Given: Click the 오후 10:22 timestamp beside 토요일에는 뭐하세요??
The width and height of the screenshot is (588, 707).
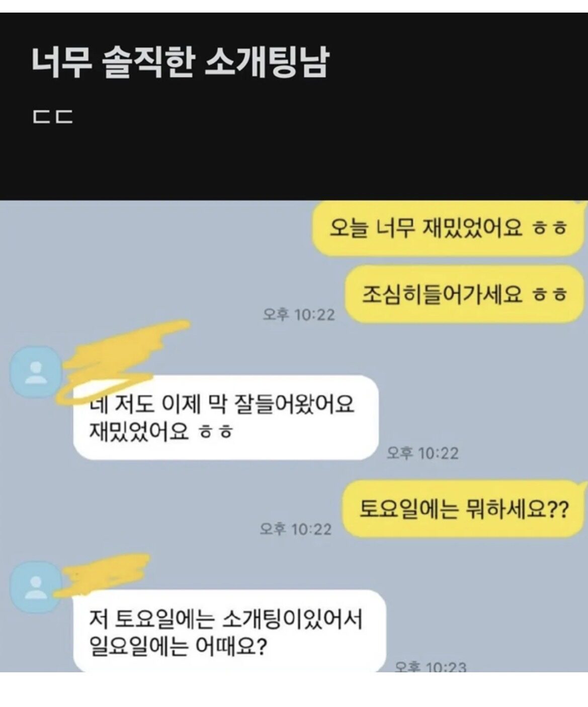Looking at the screenshot, I should [x=296, y=529].
